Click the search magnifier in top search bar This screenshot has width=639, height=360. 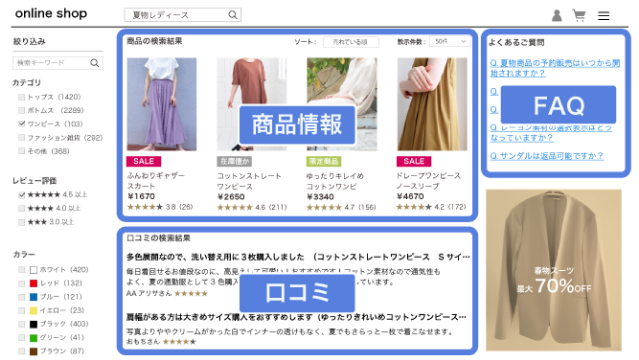[x=233, y=15]
